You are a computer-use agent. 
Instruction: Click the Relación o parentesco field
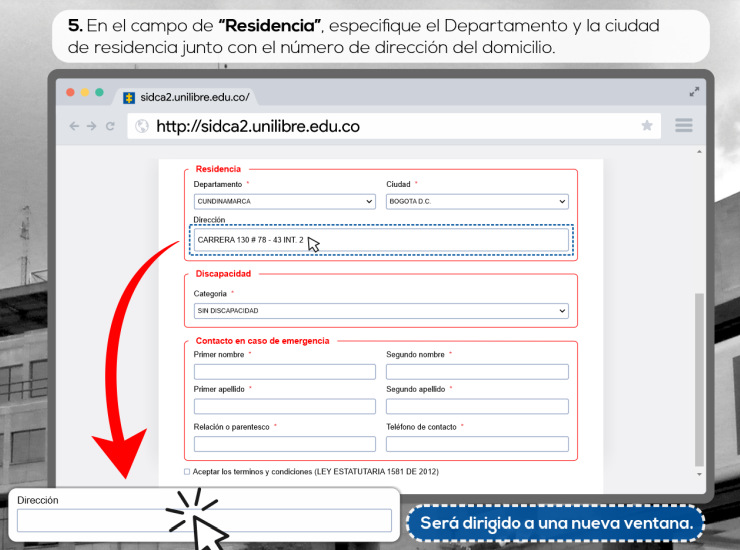coord(285,444)
